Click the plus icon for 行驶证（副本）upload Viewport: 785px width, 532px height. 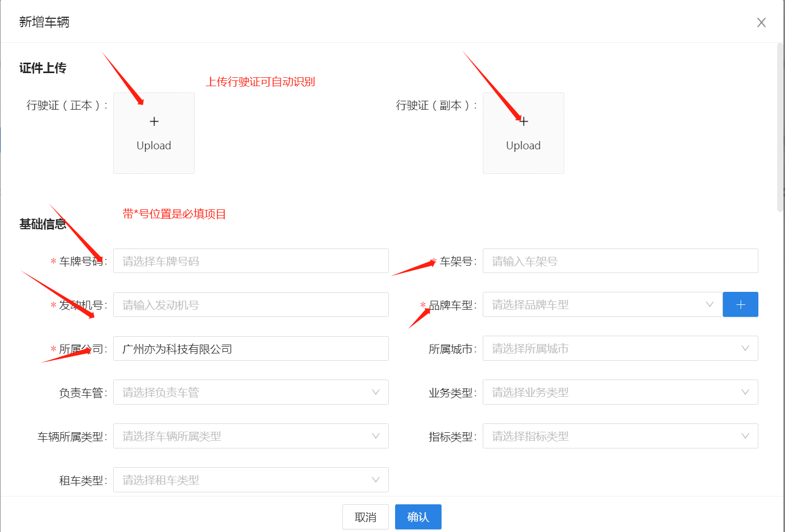click(x=524, y=122)
